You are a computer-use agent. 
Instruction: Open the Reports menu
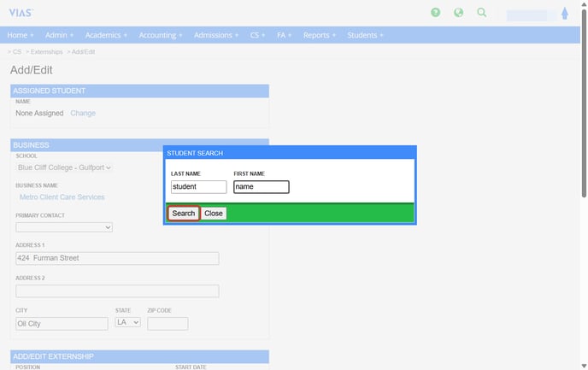point(319,35)
